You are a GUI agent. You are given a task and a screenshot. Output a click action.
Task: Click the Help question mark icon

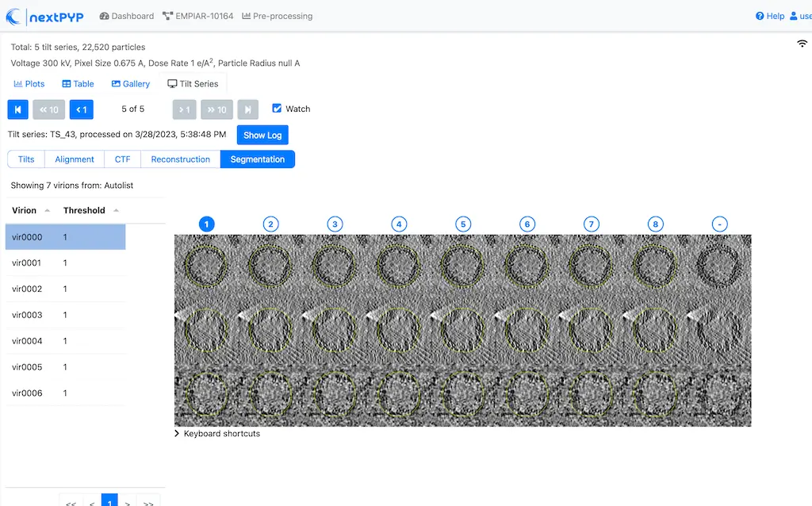[760, 16]
